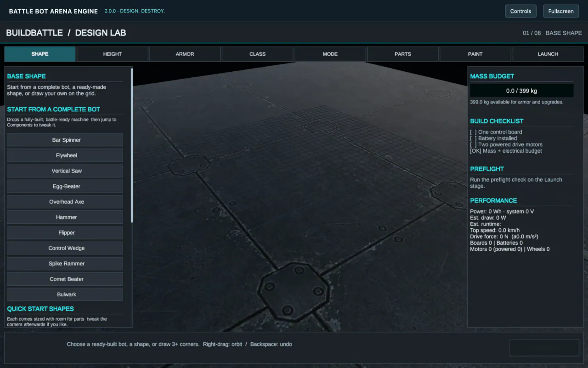Click the 'PREFLIGHT' heading
The height and width of the screenshot is (368, 588).
point(487,169)
